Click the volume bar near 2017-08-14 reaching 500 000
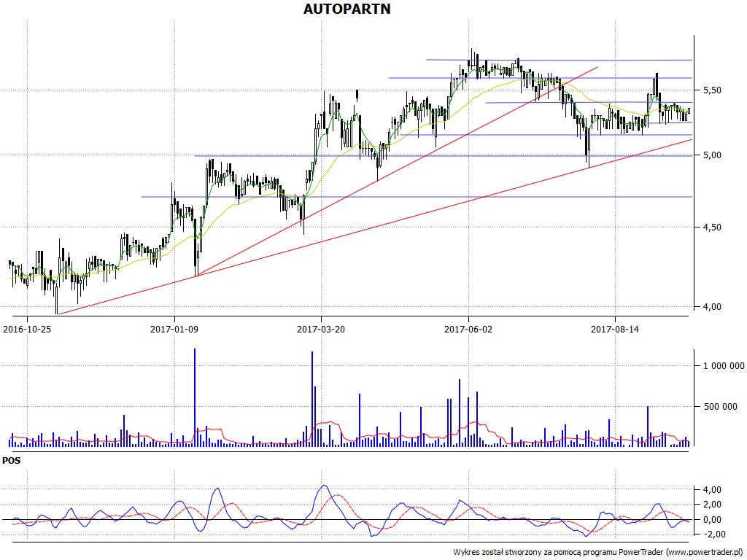 tap(648, 426)
